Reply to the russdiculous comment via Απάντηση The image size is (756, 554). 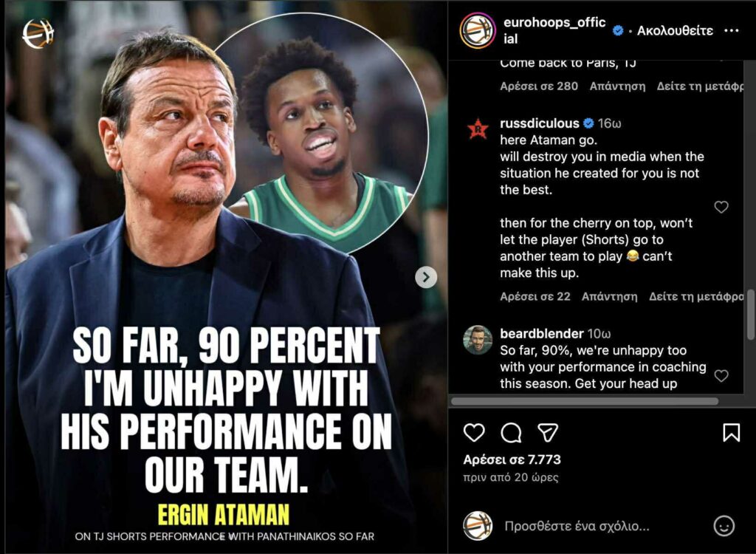(x=609, y=297)
